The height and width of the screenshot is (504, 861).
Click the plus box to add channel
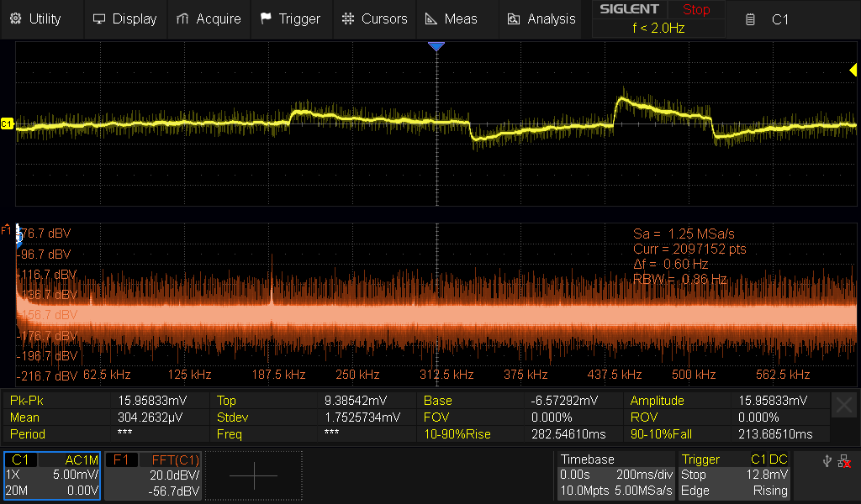(253, 475)
